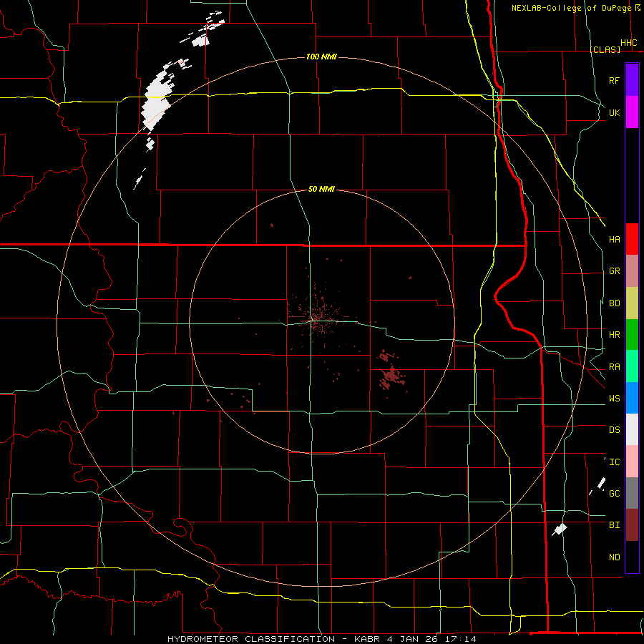Image resolution: width=644 pixels, height=644 pixels.
Task: Click the "UK" legend label
Action: pyautogui.click(x=615, y=112)
